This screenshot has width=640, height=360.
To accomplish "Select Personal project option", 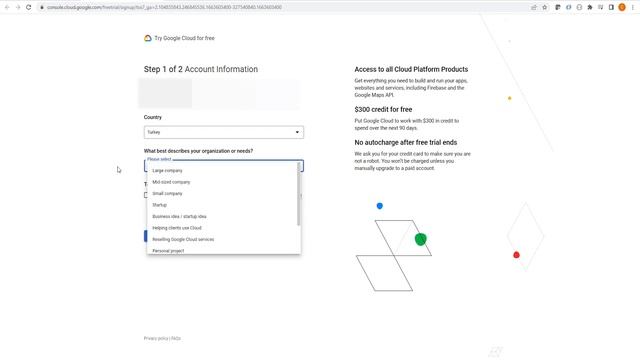I will tap(224, 250).
